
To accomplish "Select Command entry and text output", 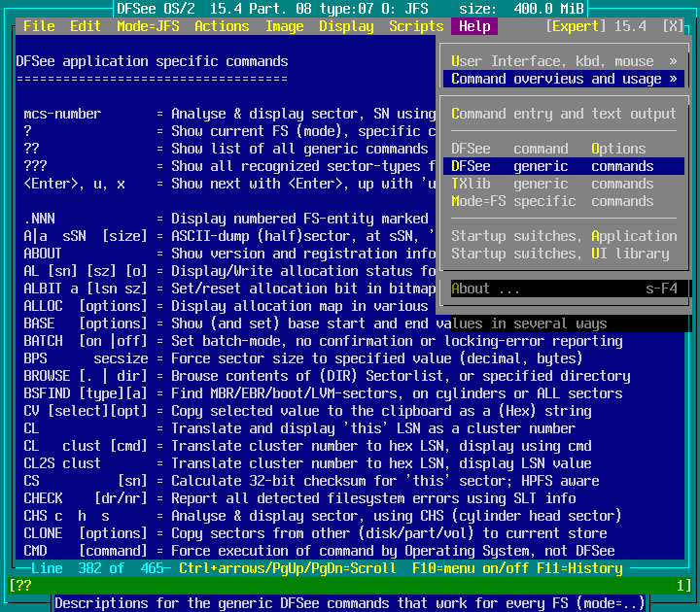I will (x=564, y=114).
